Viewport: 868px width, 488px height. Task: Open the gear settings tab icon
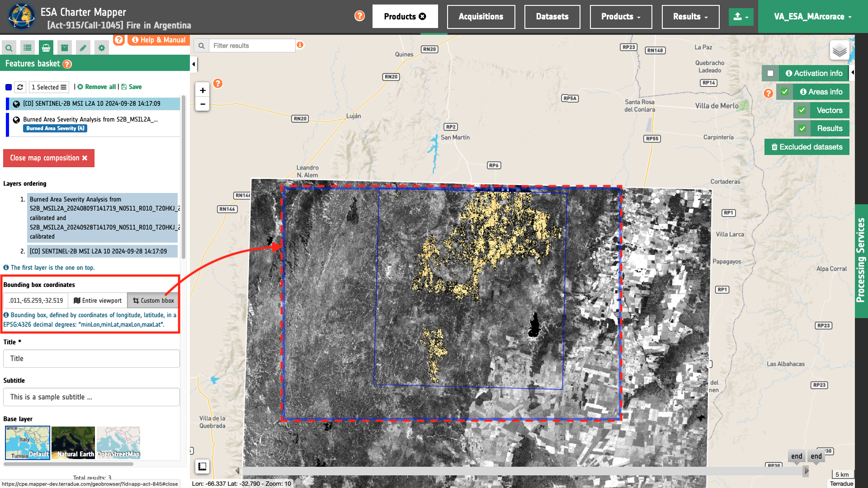tap(102, 47)
